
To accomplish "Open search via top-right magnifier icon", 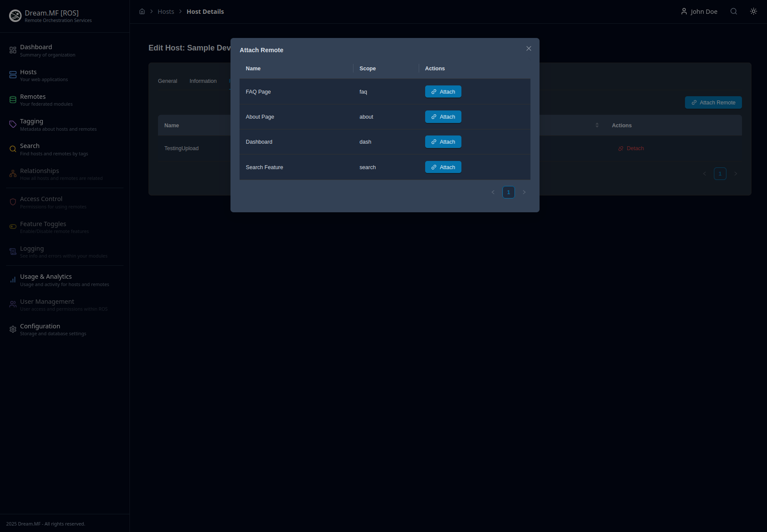I will [x=733, y=12].
